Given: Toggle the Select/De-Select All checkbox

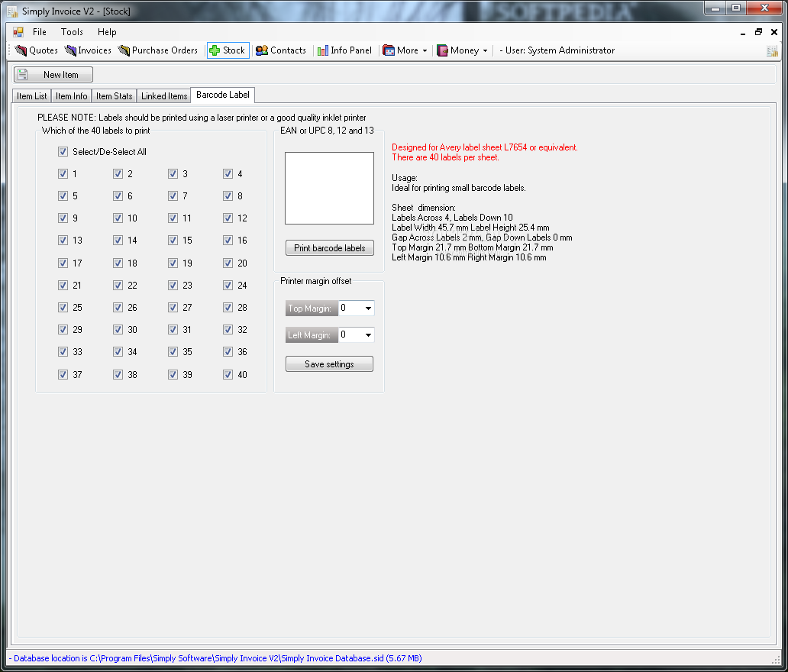Looking at the screenshot, I should (x=63, y=151).
